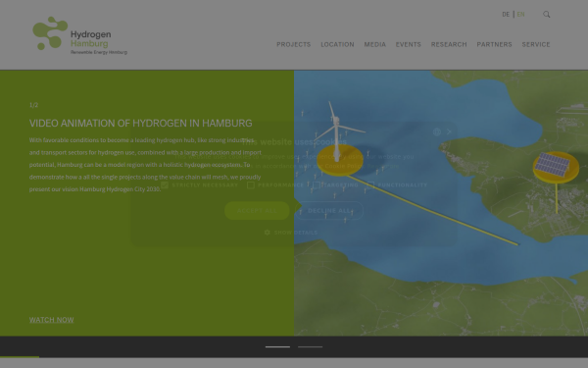Open the search magnifier icon
The height and width of the screenshot is (368, 588).
click(547, 15)
